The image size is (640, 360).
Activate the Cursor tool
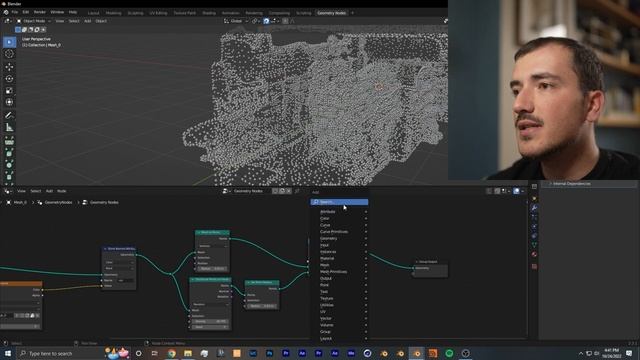[9, 54]
